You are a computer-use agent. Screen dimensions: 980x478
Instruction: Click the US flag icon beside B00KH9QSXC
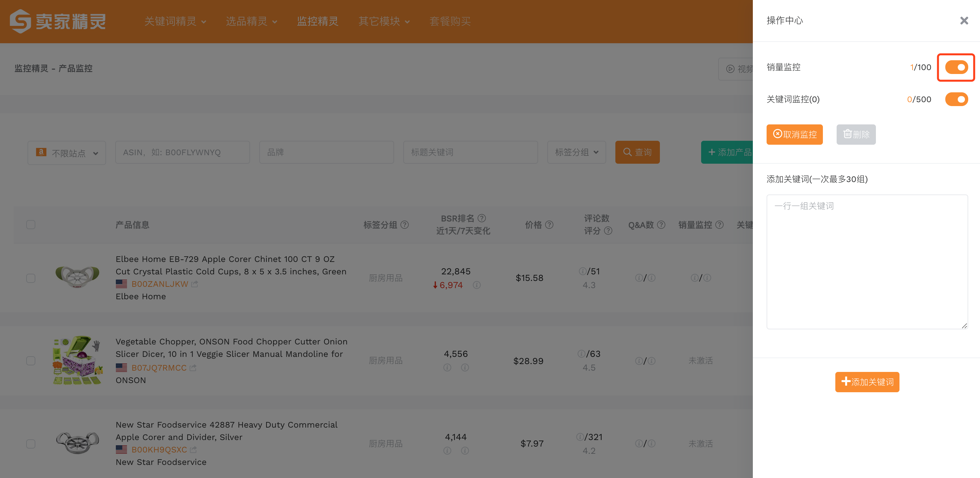coord(121,450)
